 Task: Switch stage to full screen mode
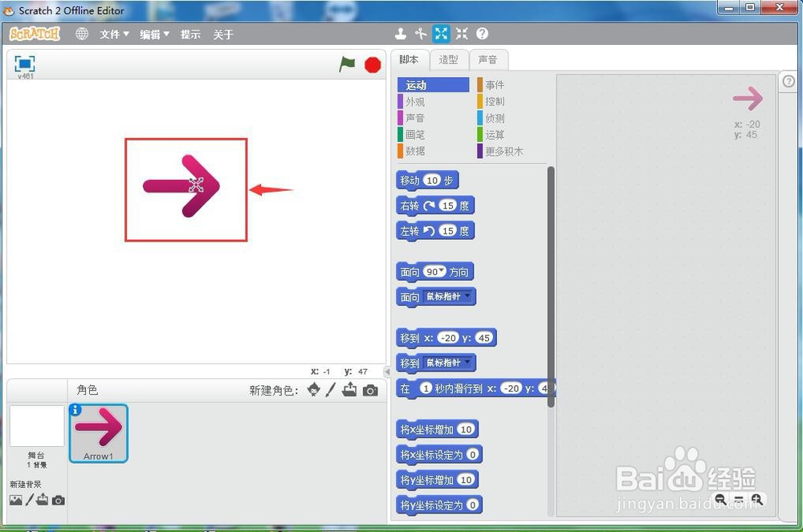point(25,63)
